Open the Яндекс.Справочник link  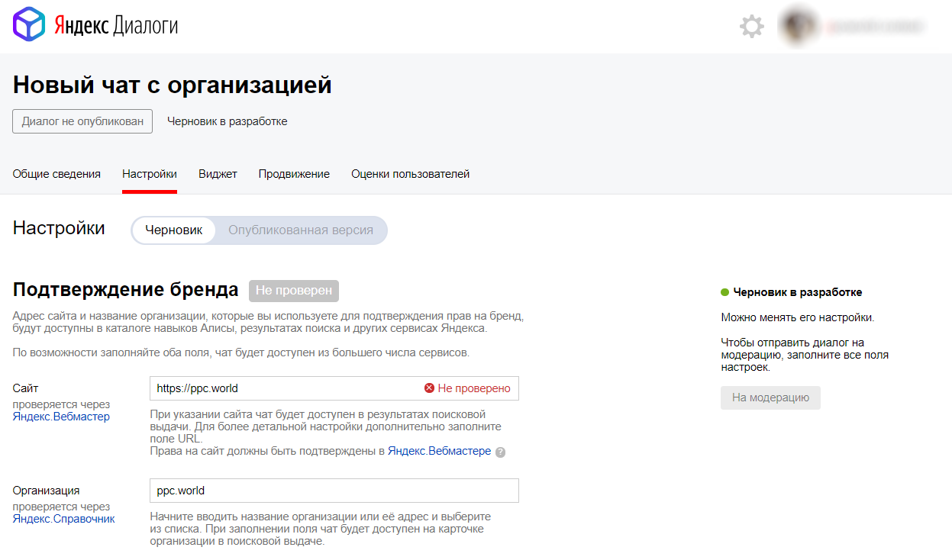[x=64, y=519]
